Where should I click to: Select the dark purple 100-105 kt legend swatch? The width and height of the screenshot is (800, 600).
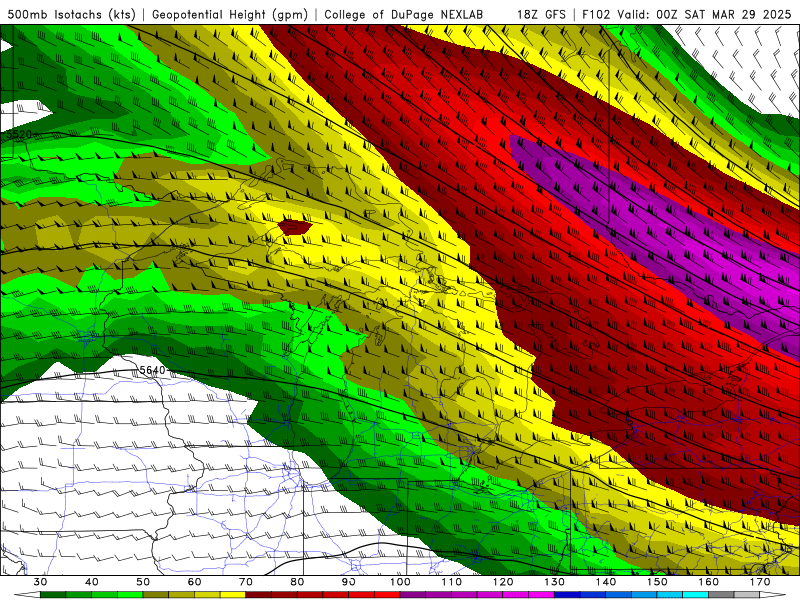pos(413,595)
